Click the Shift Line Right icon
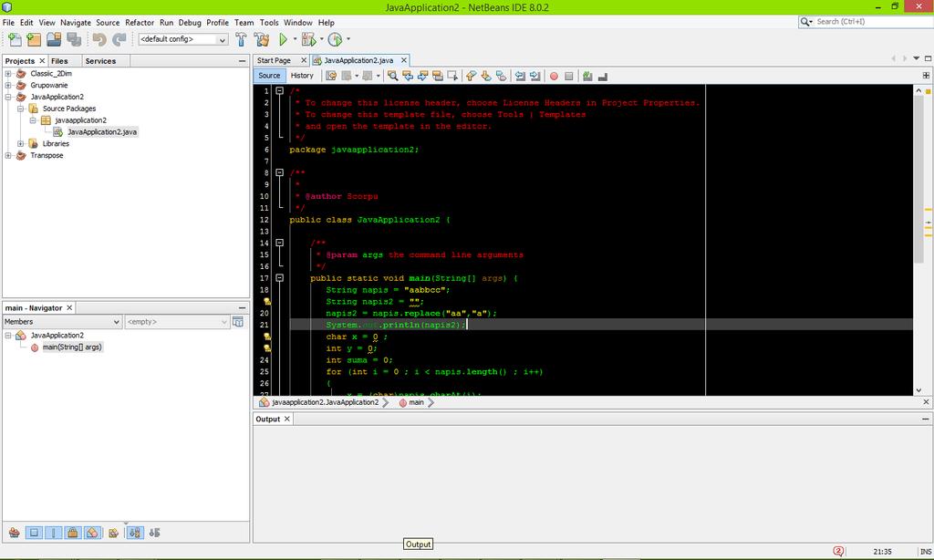This screenshot has height=560, width=934. pos(534,76)
